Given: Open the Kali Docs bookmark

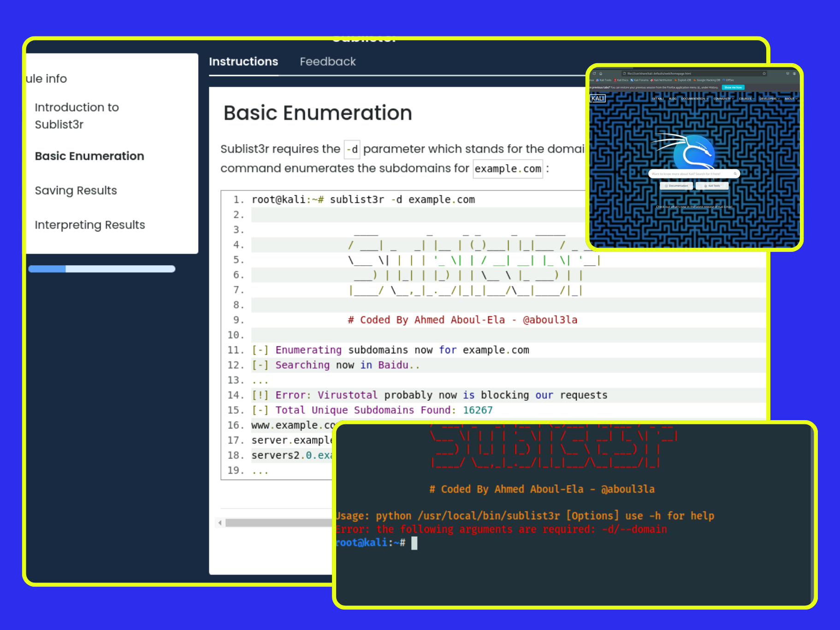Looking at the screenshot, I should click(x=621, y=80).
